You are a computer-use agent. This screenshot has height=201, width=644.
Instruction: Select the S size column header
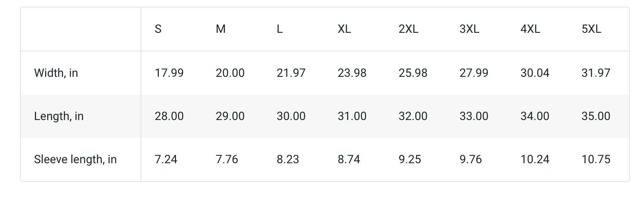158,29
